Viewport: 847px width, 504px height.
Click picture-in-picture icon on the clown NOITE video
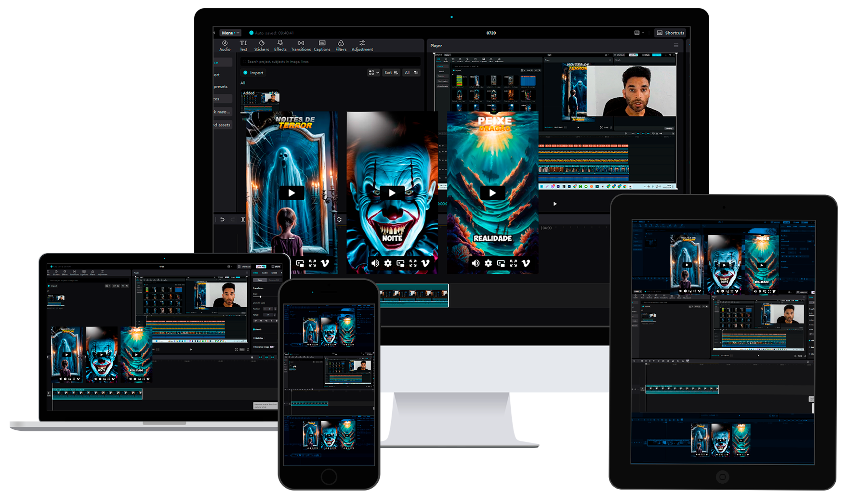click(400, 263)
